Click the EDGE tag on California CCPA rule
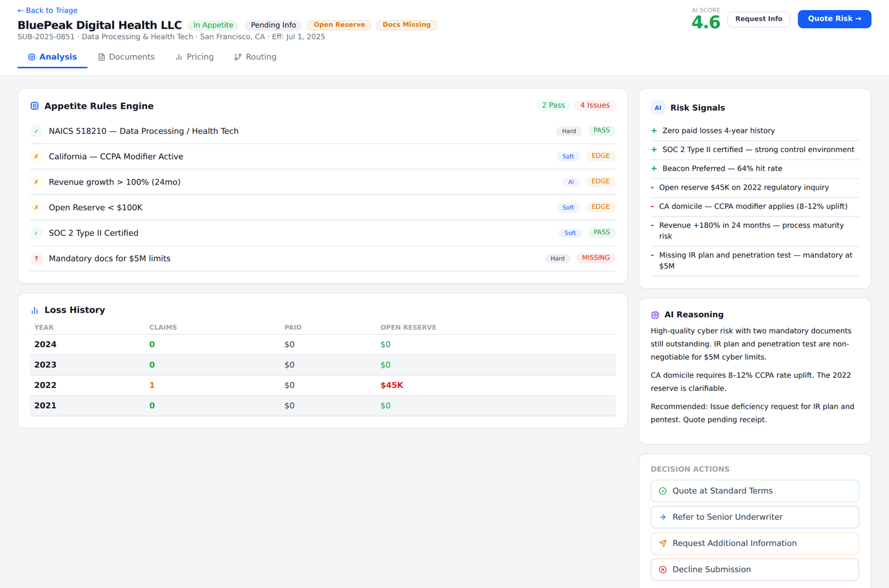The height and width of the screenshot is (588, 889). tap(600, 156)
